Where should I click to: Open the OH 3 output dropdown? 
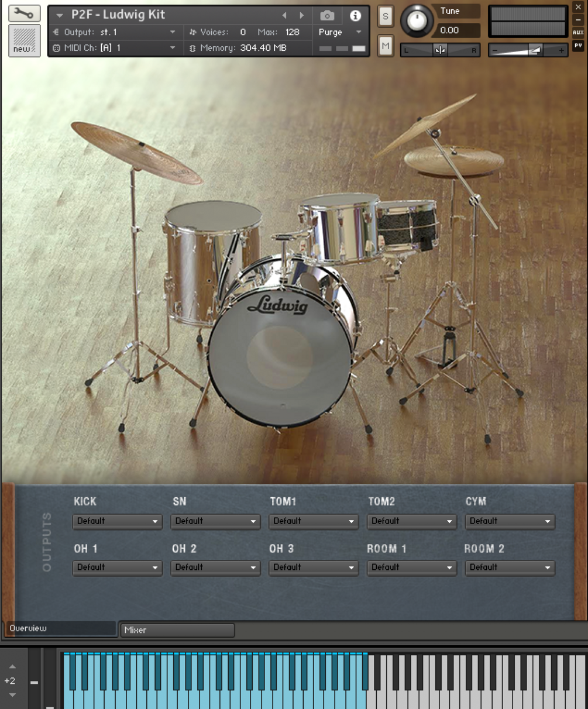(314, 567)
